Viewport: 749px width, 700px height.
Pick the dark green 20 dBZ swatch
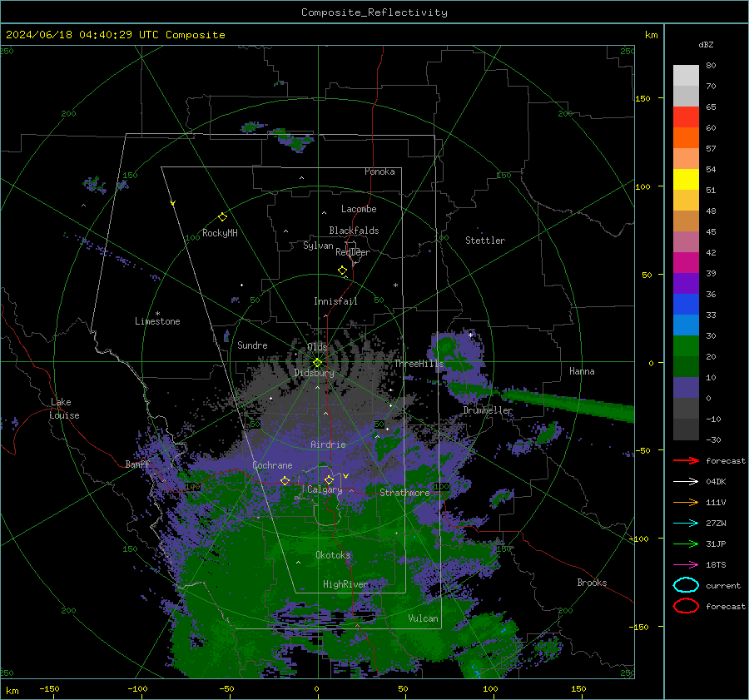(686, 366)
